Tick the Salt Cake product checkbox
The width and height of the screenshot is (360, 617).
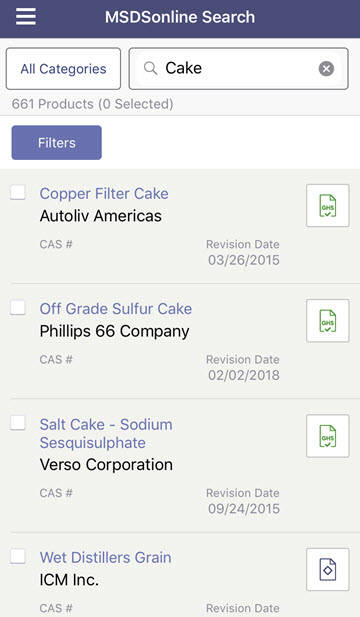(18, 423)
